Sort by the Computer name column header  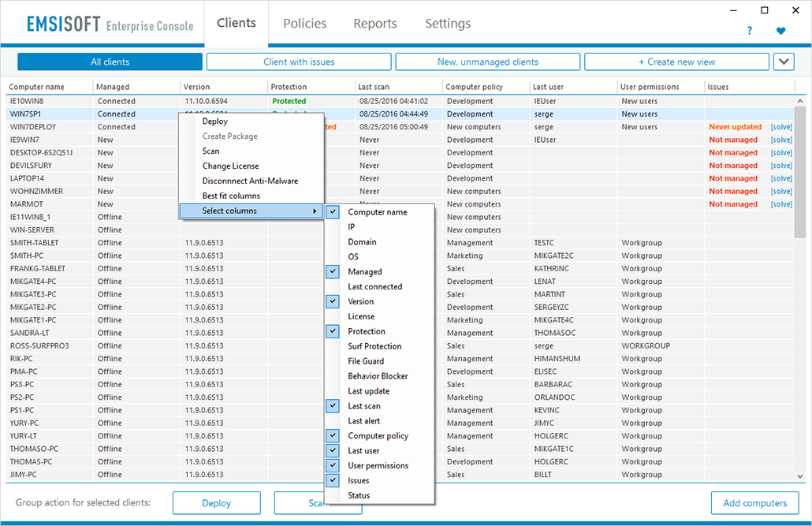(49, 87)
